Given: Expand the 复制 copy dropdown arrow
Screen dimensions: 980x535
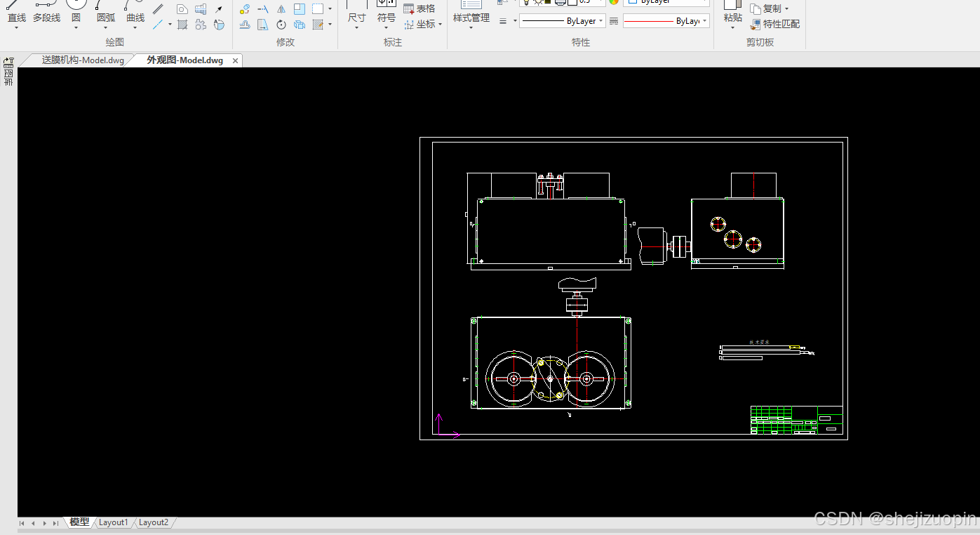Looking at the screenshot, I should coord(786,9).
